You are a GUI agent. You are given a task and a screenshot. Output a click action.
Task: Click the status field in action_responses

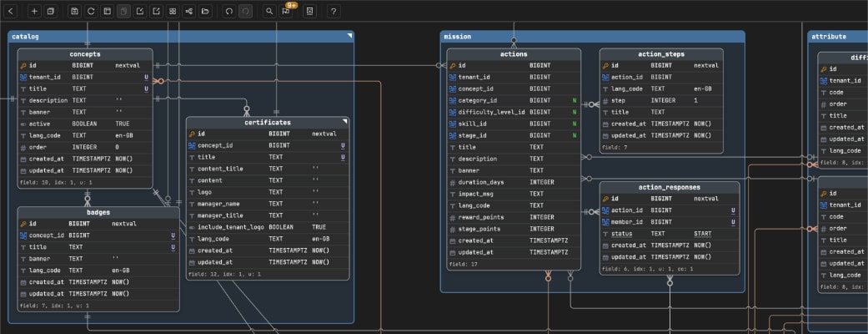(x=670, y=234)
